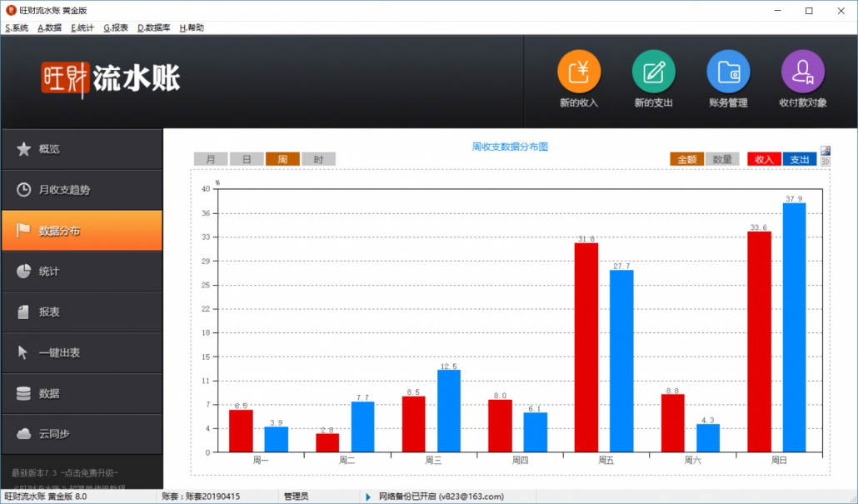Open 概览 with the star icon
The height and width of the screenshot is (504, 858).
(82, 149)
